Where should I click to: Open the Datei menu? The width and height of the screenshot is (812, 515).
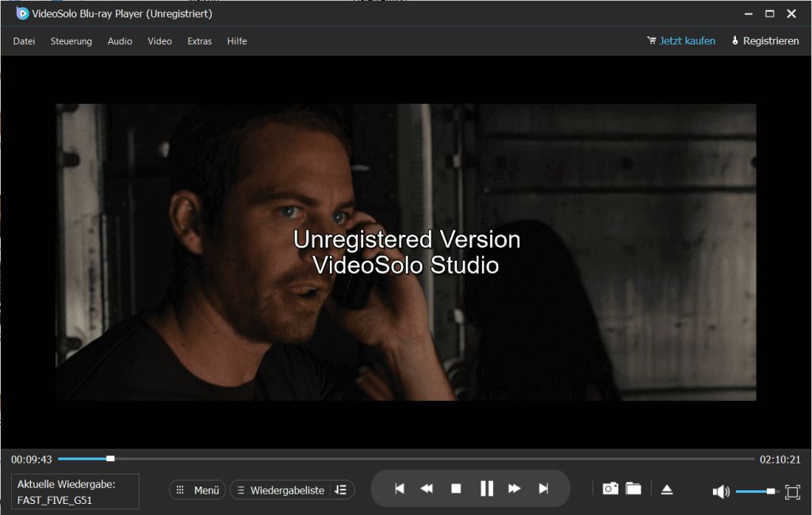tap(24, 41)
